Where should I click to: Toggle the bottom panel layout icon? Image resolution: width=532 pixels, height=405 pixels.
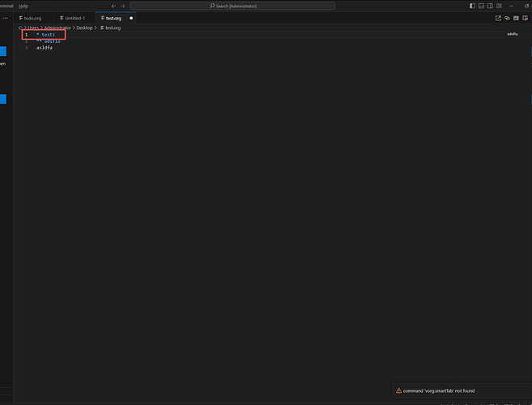(x=480, y=6)
